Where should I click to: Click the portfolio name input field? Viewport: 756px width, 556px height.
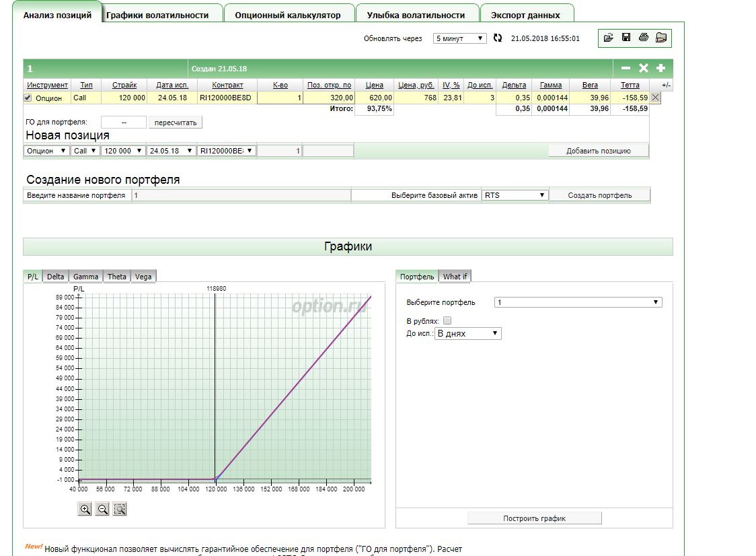click(241, 195)
